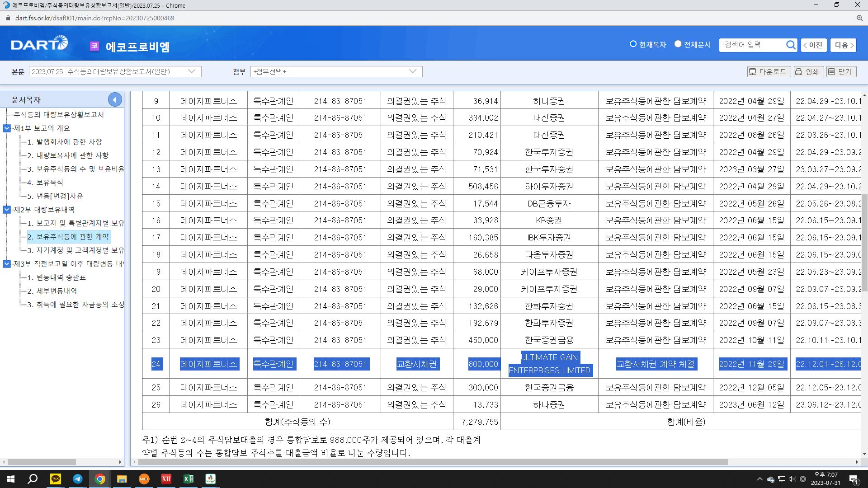Open the notification center icon
The width and height of the screenshot is (868, 488).
854,479
